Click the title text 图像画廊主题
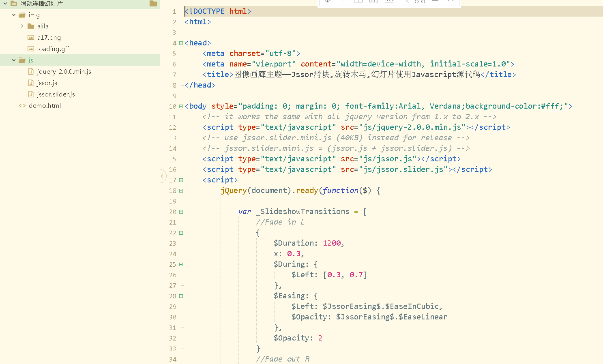The height and width of the screenshot is (364, 603). coord(258,75)
